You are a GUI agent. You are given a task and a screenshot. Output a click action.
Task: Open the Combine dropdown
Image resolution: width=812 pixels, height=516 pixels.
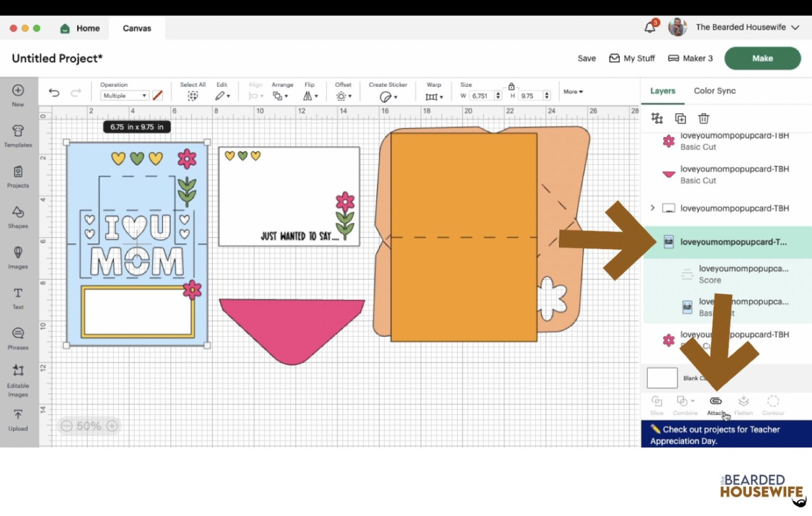click(685, 406)
